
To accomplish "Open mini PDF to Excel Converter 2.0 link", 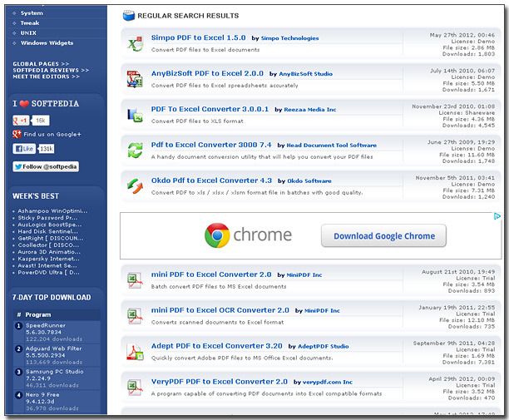I will click(211, 274).
